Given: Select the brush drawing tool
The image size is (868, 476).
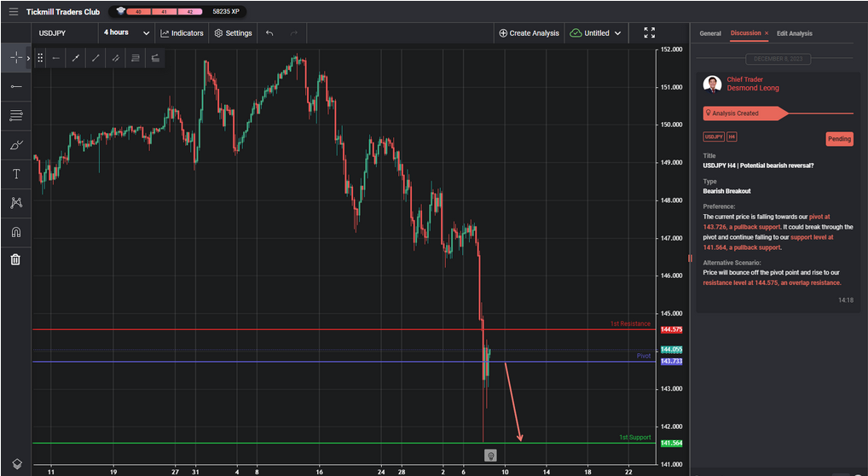Looking at the screenshot, I should [x=16, y=145].
